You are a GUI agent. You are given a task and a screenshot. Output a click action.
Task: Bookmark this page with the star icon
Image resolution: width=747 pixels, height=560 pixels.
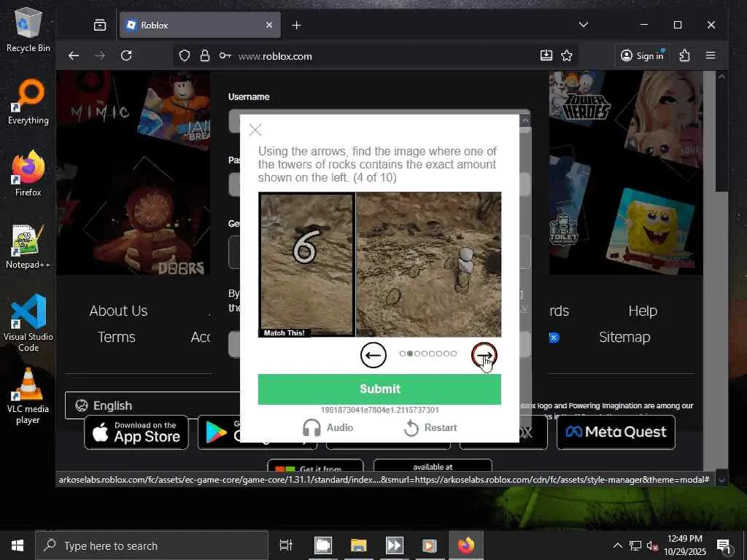tap(566, 55)
